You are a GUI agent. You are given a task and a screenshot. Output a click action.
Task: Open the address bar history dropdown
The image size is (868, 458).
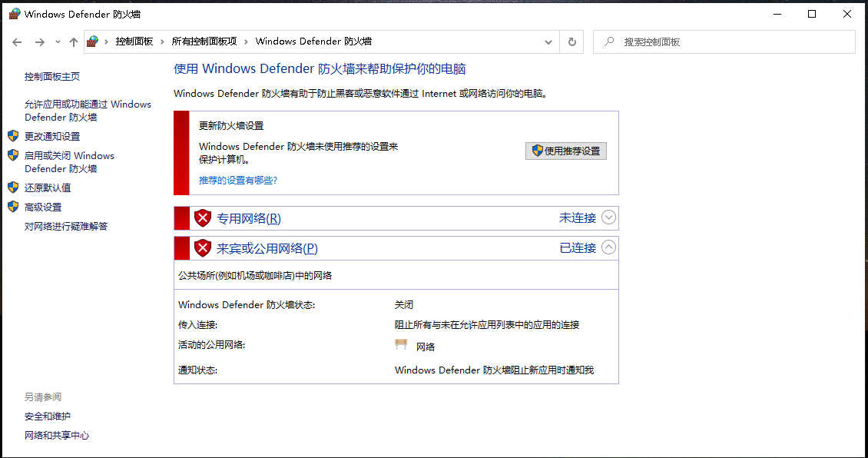pos(548,42)
